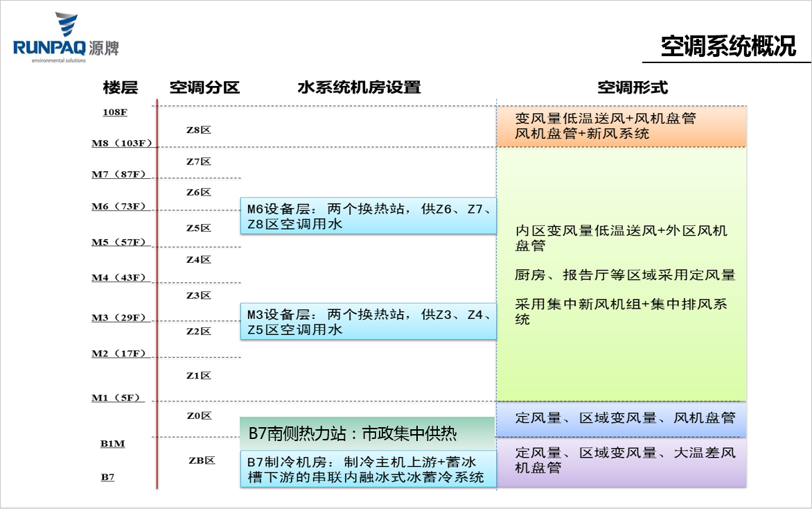
Task: Click the B7制冷机房 text box
Action: [x=367, y=468]
